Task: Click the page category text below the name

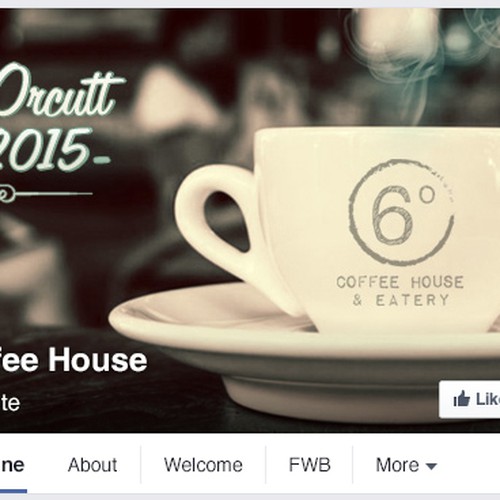Action: [10, 403]
